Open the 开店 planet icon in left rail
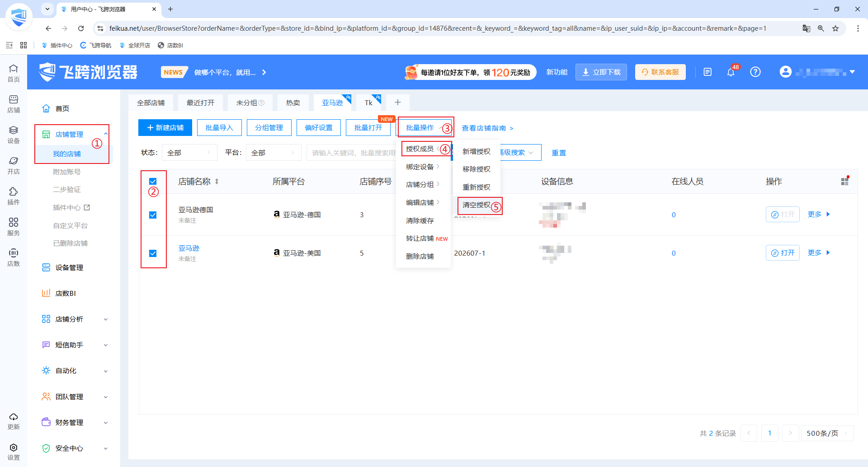The width and height of the screenshot is (868, 467). (14, 165)
